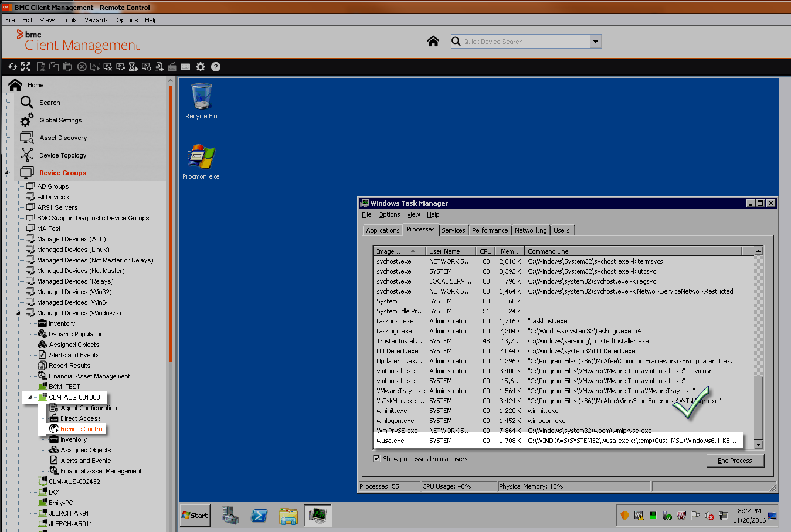Screen dimensions: 791x532
Task: Open the help question mark icon
Action: (x=216, y=67)
